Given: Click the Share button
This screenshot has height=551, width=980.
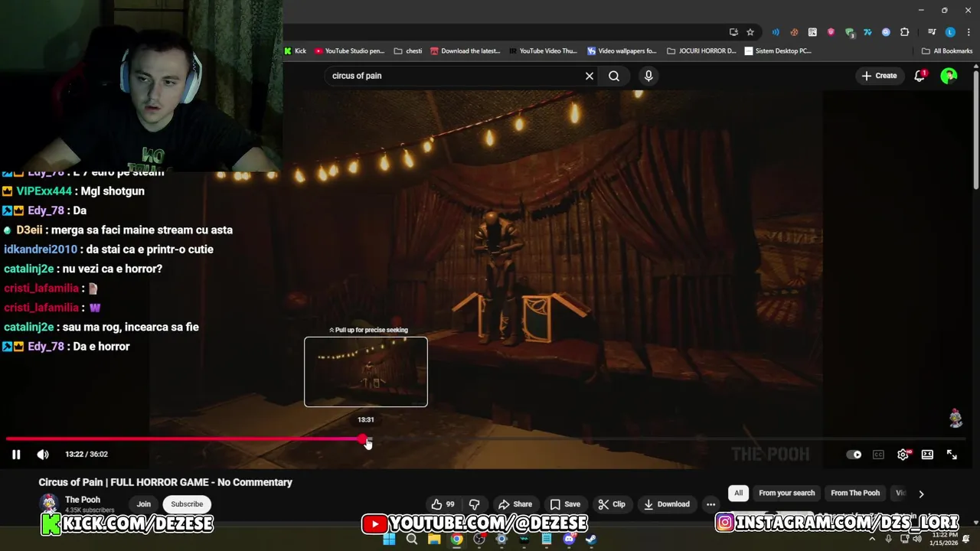Looking at the screenshot, I should (515, 504).
